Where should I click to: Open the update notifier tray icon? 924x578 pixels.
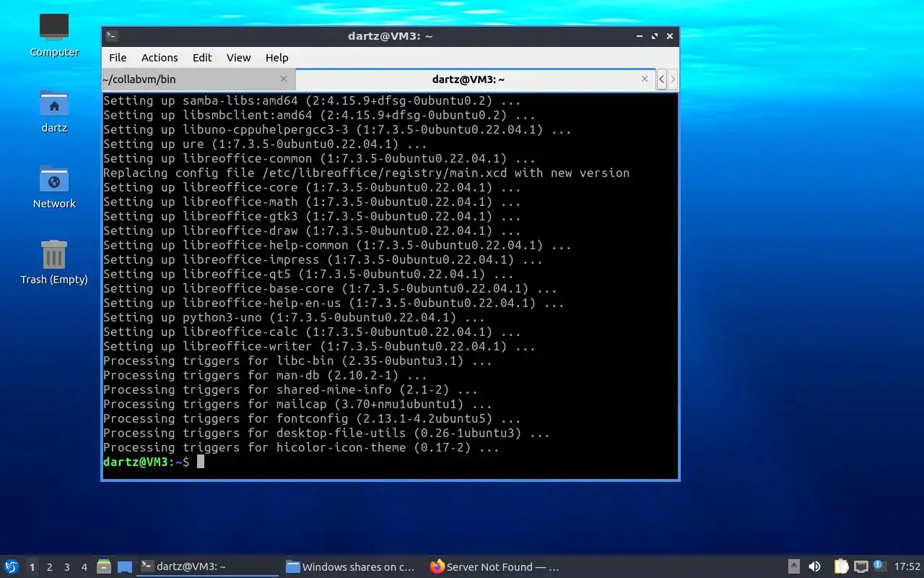pyautogui.click(x=879, y=566)
